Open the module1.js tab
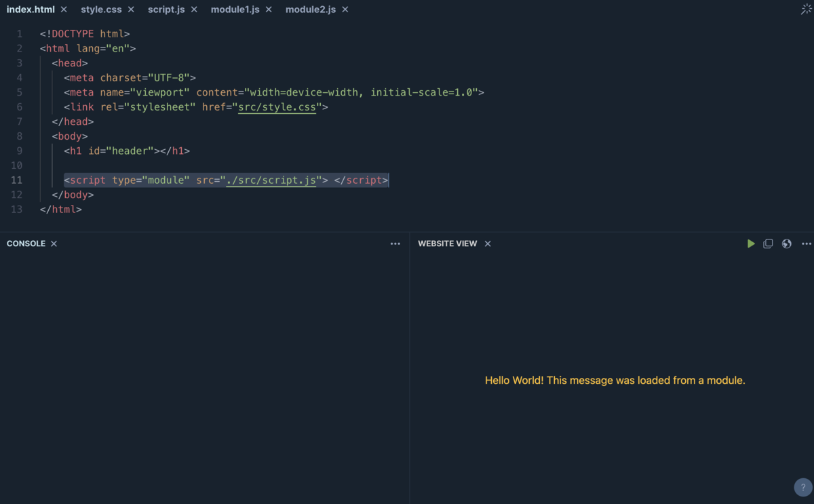The width and height of the screenshot is (814, 504). pyautogui.click(x=235, y=9)
